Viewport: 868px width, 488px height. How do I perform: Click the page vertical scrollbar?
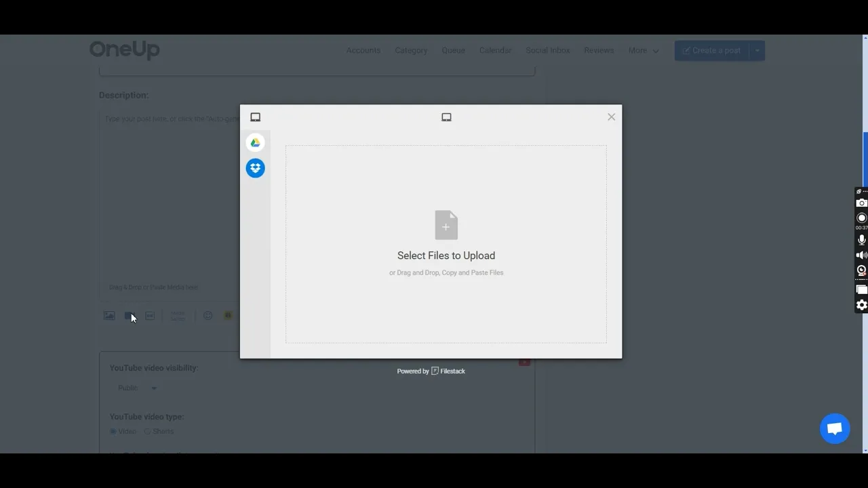pyautogui.click(x=865, y=159)
